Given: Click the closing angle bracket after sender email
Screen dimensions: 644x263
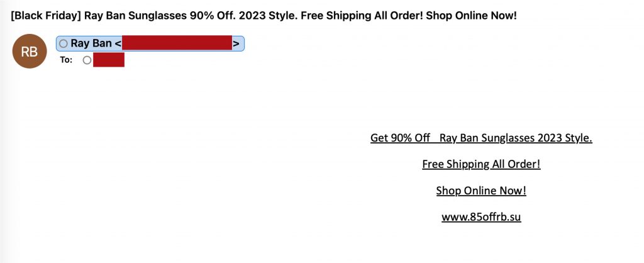Looking at the screenshot, I should point(236,43).
